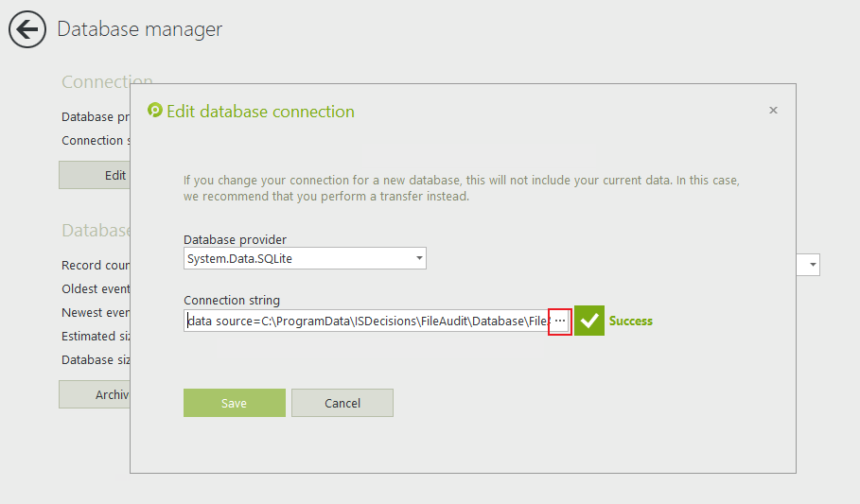Expand the dropdown at the dialog's right edge
This screenshot has width=860, height=504.
(x=813, y=266)
